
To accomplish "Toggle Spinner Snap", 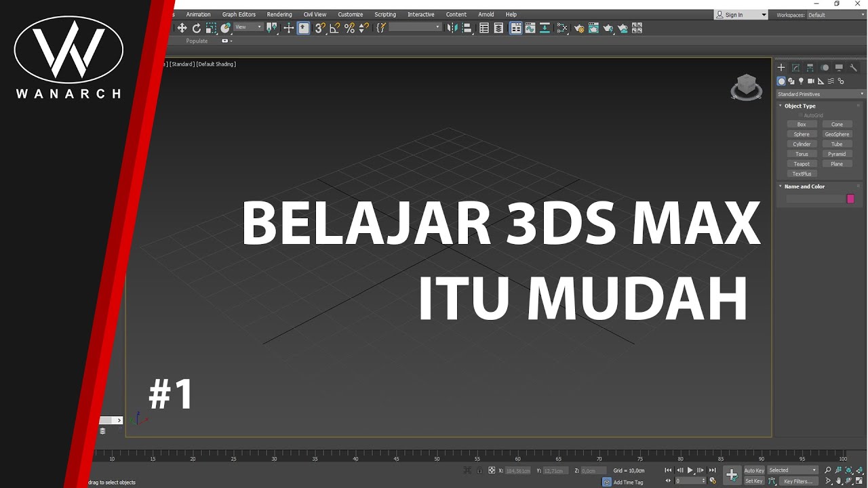I will (x=364, y=28).
